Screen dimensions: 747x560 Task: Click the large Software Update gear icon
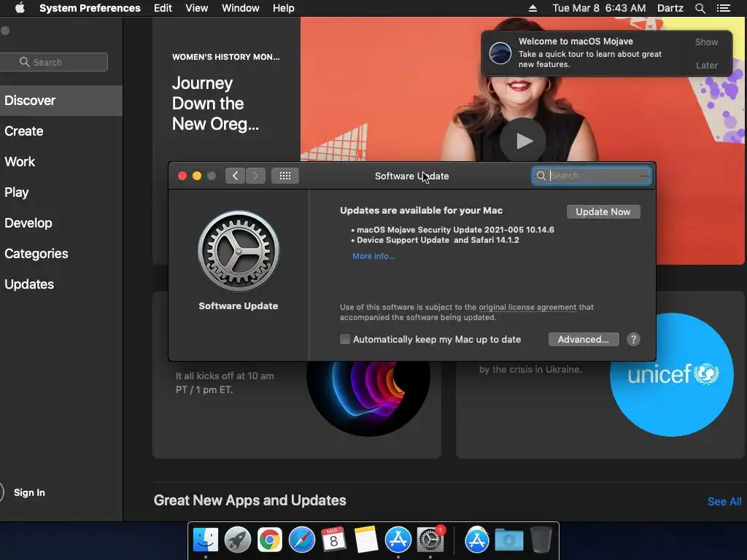click(x=239, y=251)
